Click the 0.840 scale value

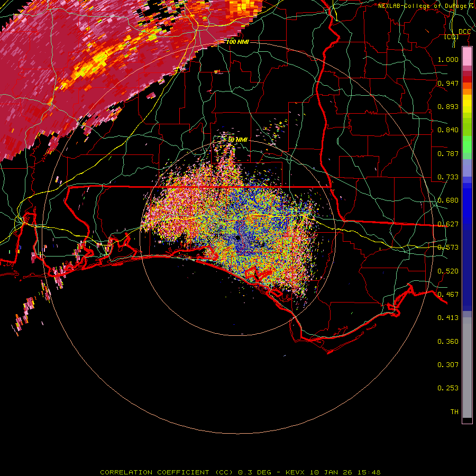click(x=448, y=130)
